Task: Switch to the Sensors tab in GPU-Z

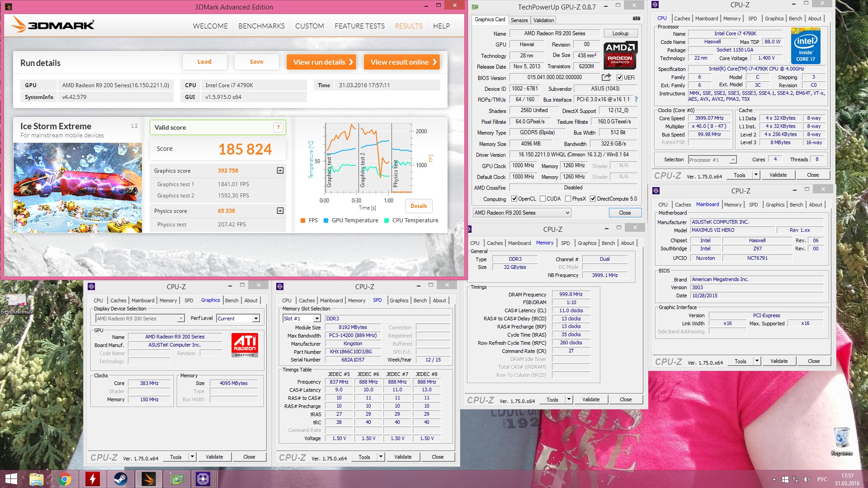Action: (519, 20)
